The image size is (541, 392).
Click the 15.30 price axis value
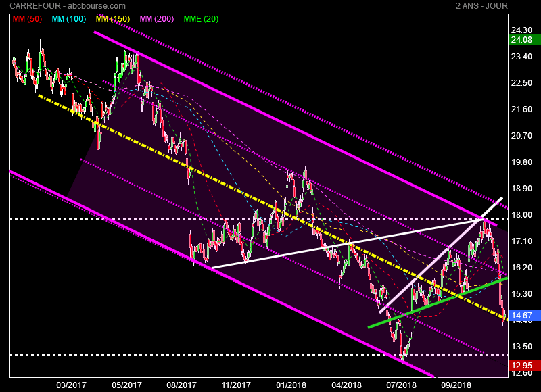click(521, 294)
